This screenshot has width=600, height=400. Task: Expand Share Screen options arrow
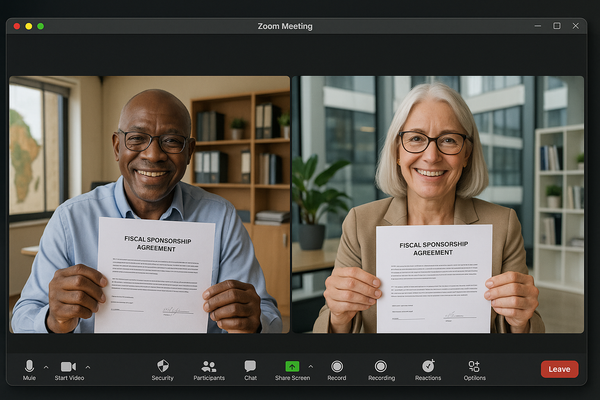tap(311, 366)
